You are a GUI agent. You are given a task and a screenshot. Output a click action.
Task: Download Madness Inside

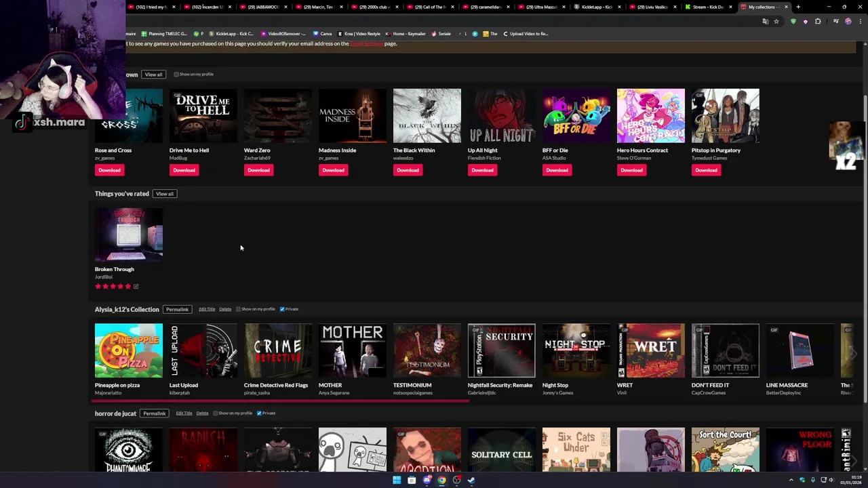pyautogui.click(x=333, y=170)
